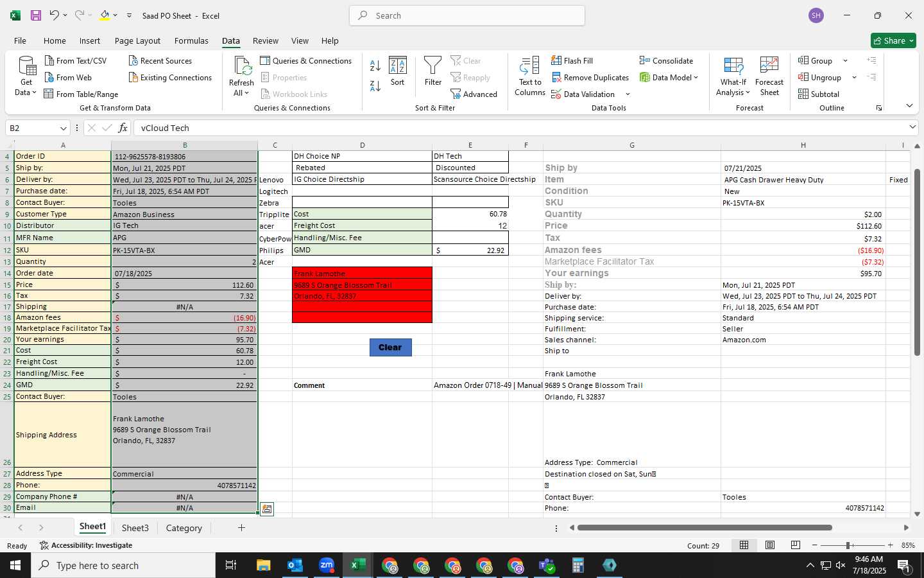Viewport: 924px width, 578px height.
Task: Open Existing Connections
Action: [x=170, y=77]
